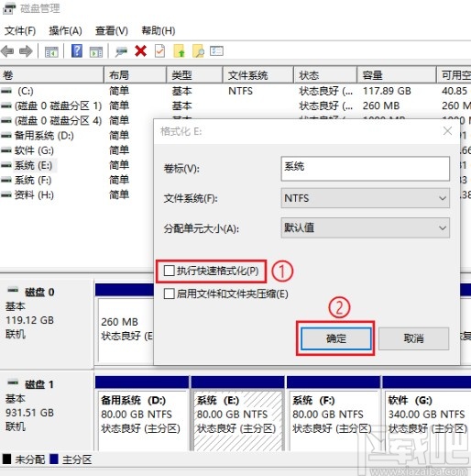Click the list settings toolbar icon

tap(216, 51)
